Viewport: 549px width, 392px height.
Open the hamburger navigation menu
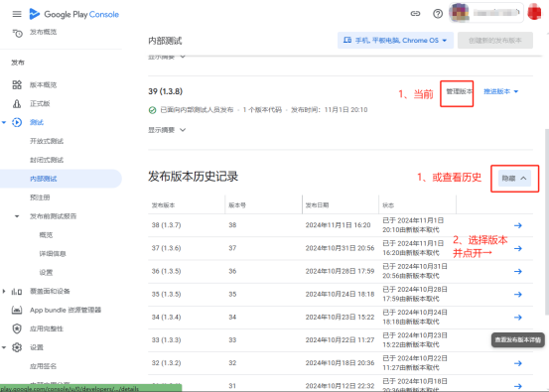coord(17,14)
